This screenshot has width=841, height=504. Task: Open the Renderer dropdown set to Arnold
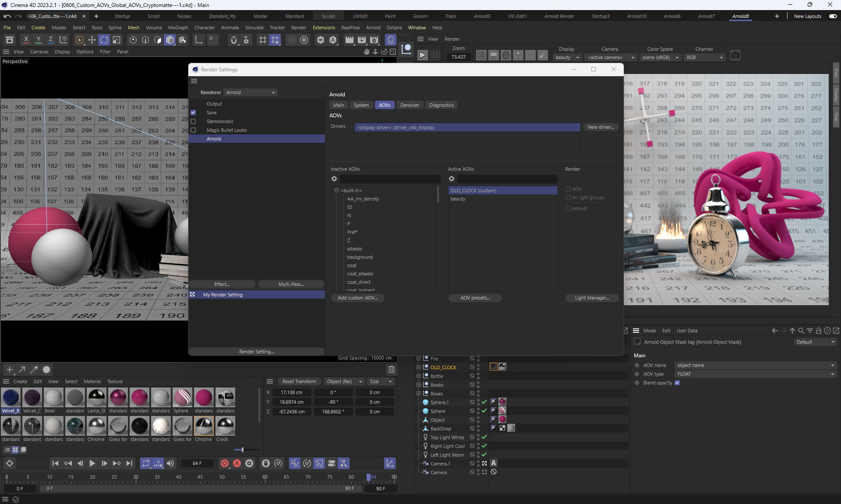pos(251,92)
